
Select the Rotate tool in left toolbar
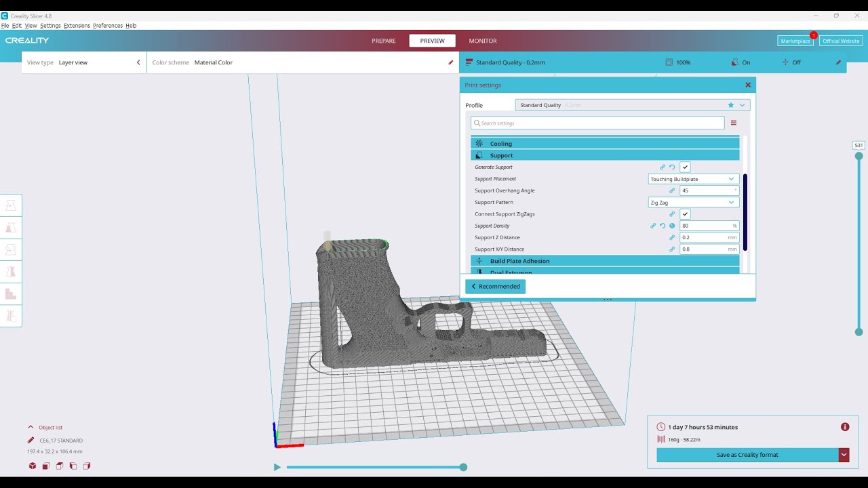[x=11, y=249]
